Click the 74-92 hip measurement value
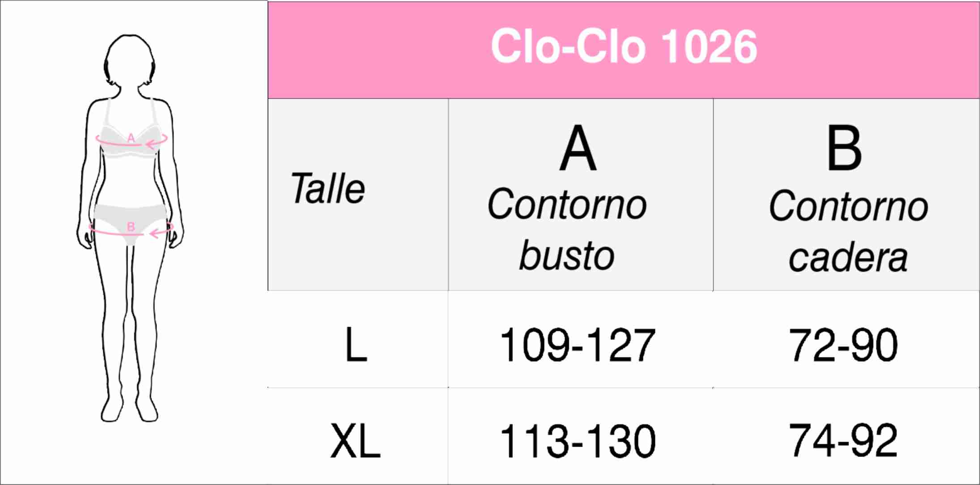The height and width of the screenshot is (485, 980). [843, 441]
